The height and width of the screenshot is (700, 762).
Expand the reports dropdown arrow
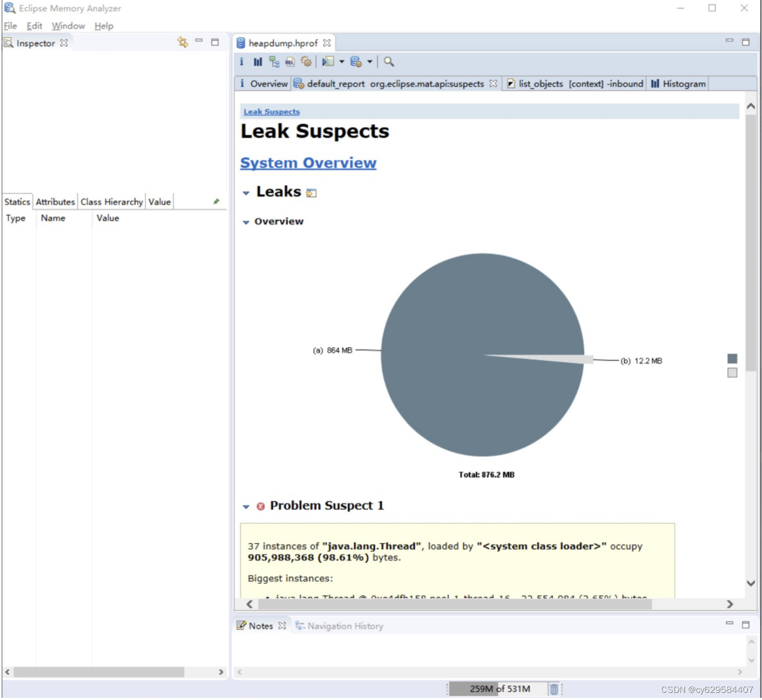tap(342, 62)
